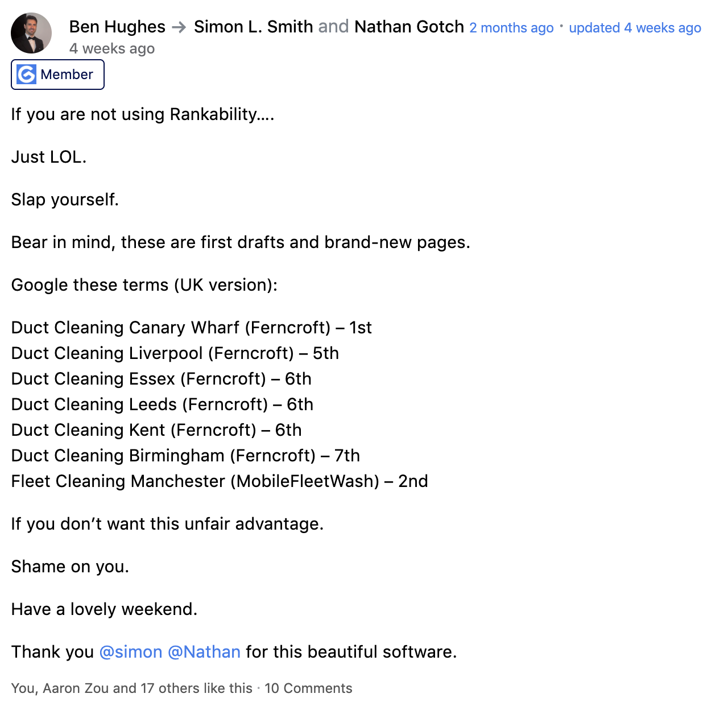Open the @Nathan mention link

point(204,652)
